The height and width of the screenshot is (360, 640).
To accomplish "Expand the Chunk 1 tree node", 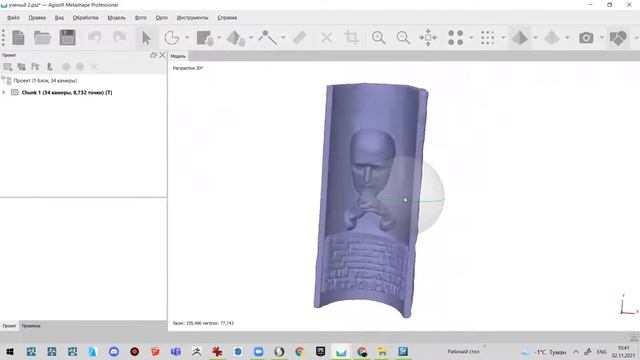I will click(x=4, y=93).
